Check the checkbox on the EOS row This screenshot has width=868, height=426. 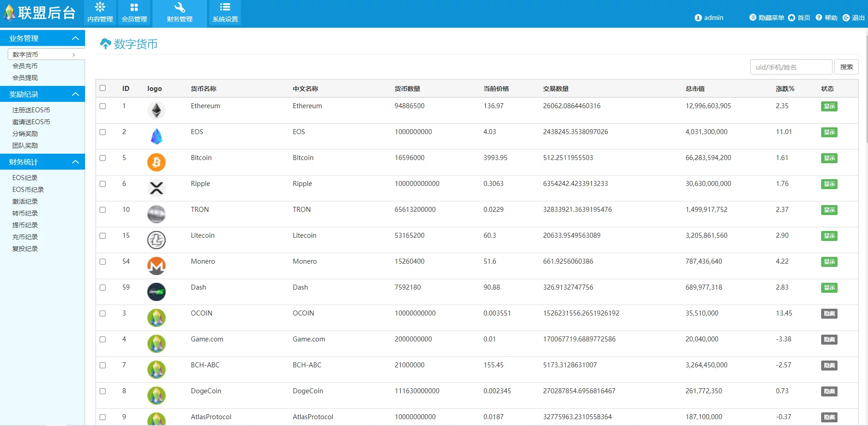click(x=103, y=132)
